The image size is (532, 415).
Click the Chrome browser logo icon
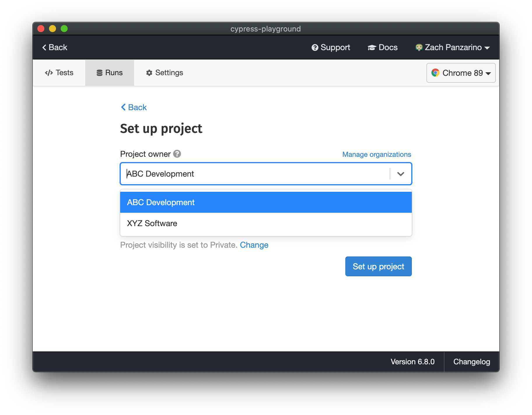pos(435,73)
